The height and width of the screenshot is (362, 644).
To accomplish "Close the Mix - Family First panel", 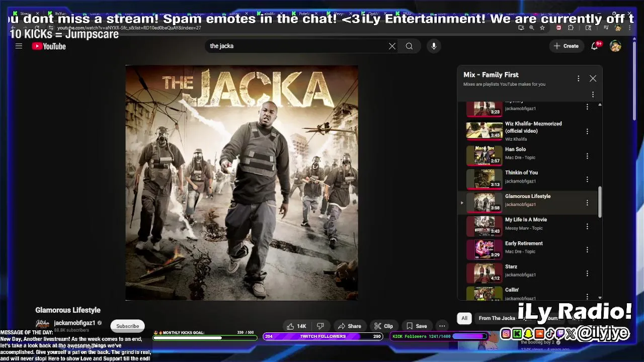I will [x=593, y=78].
